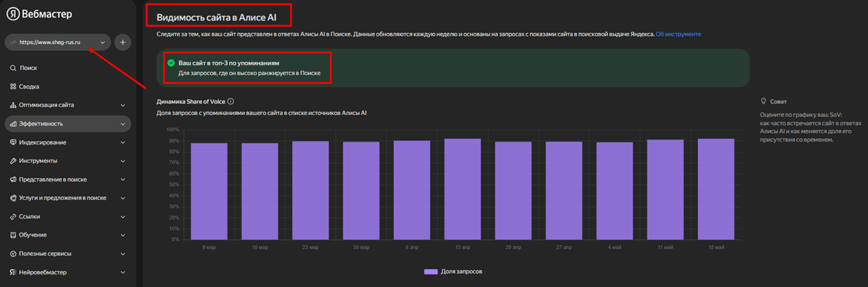Click the 23 мар chart bar
Screen dimensions: 868x287
click(310, 190)
